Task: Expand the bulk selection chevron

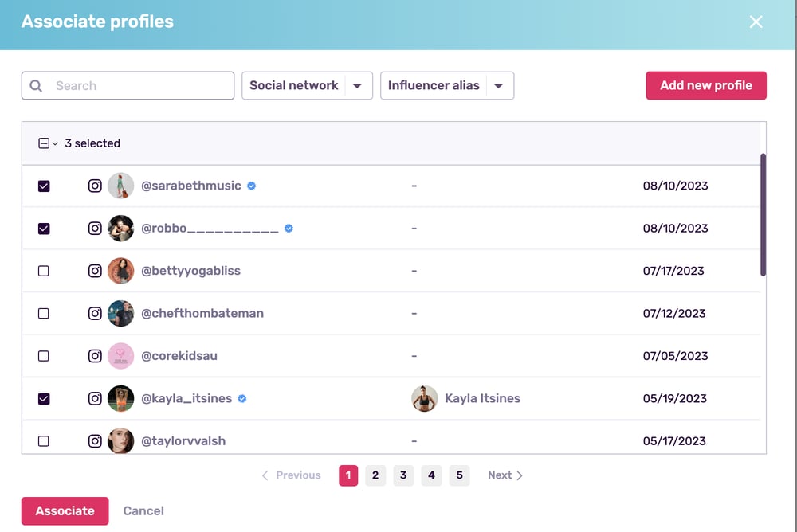Action: 55,144
